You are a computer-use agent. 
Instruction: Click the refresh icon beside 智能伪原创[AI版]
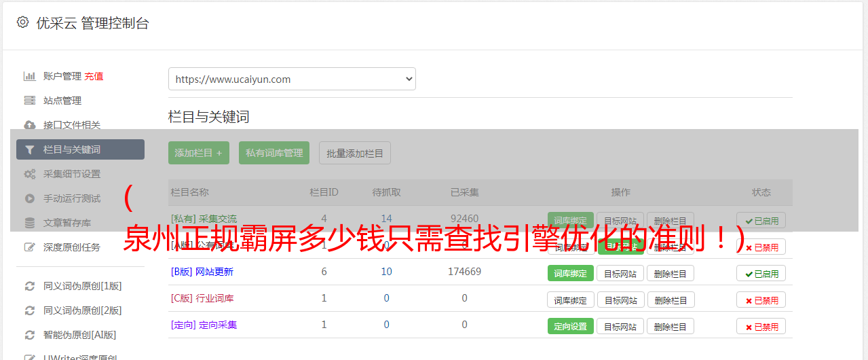click(29, 335)
